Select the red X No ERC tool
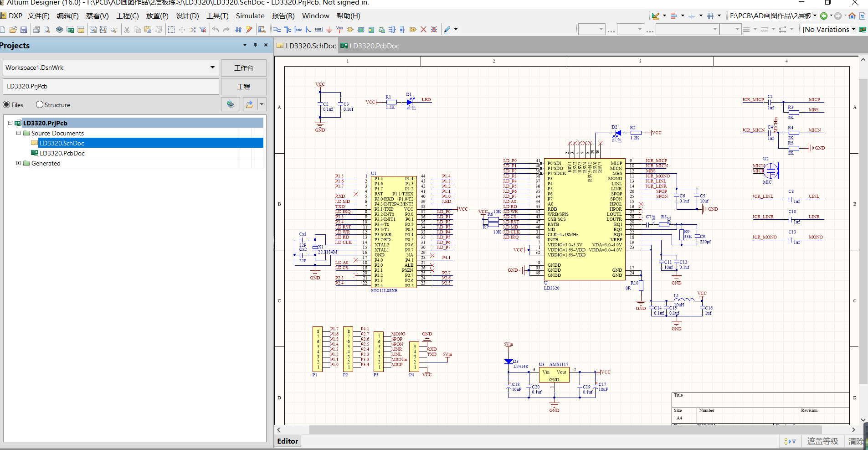This screenshot has width=868, height=450. point(423,30)
